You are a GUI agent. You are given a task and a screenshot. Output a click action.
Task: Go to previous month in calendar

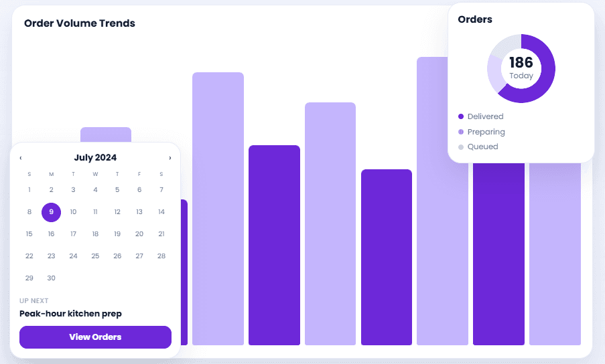tap(21, 158)
